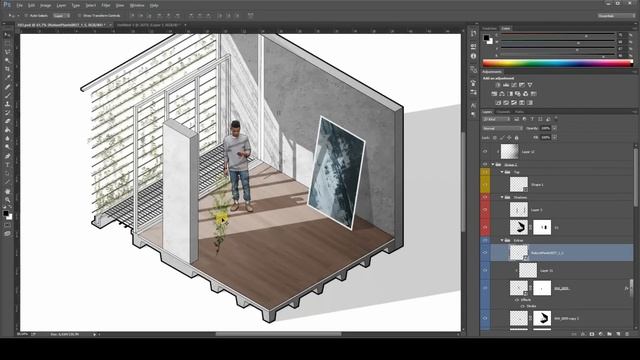Hide Layer 11 in the Extras group
Image resolution: width=640 pixels, height=360 pixels.
tap(485, 270)
